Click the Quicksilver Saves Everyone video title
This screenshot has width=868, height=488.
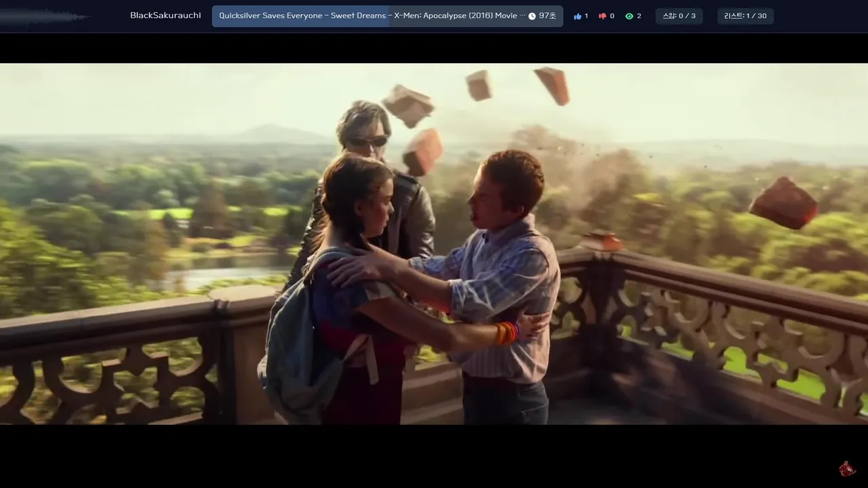point(372,16)
